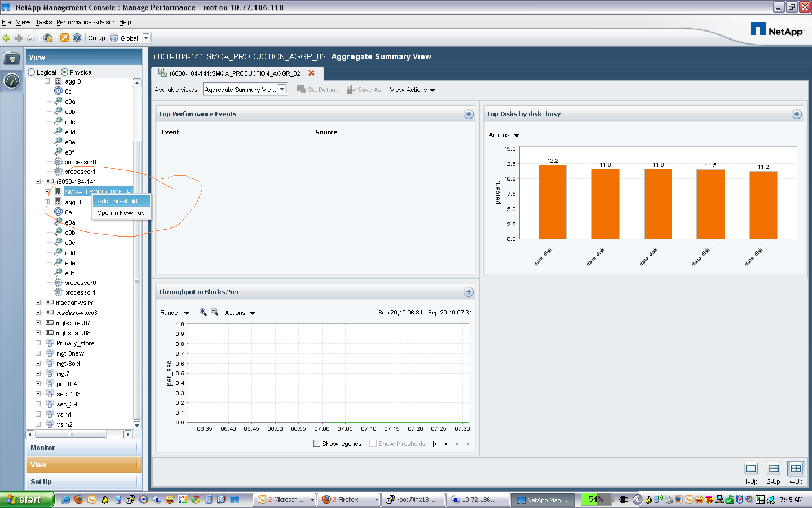The image size is (812, 508).
Task: Zoom in on the throughput chart
Action: click(x=203, y=312)
